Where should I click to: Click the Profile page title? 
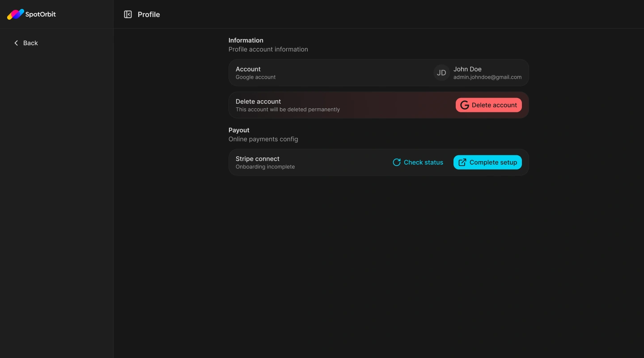(149, 14)
